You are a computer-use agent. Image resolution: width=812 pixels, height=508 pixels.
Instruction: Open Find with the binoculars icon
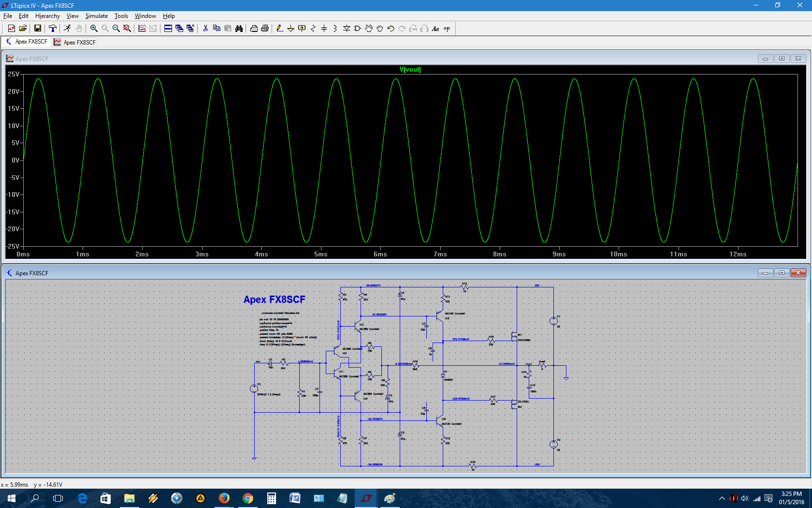point(239,29)
